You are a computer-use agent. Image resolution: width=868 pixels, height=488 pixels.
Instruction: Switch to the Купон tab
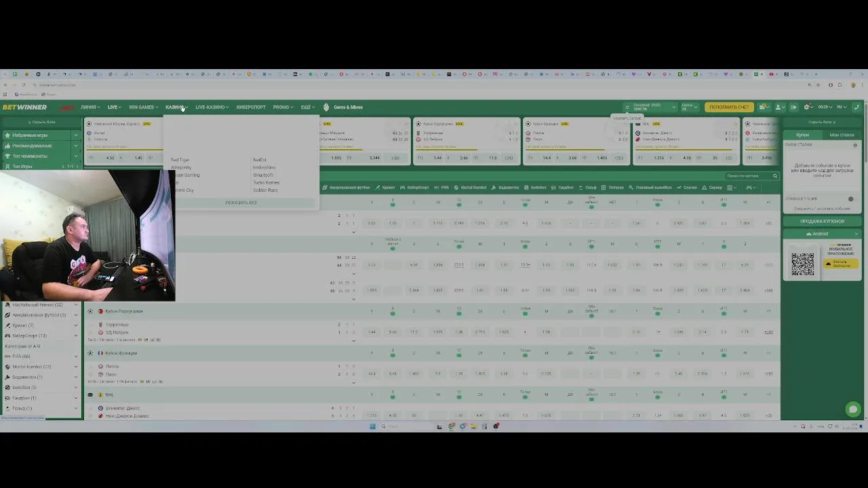pyautogui.click(x=802, y=135)
